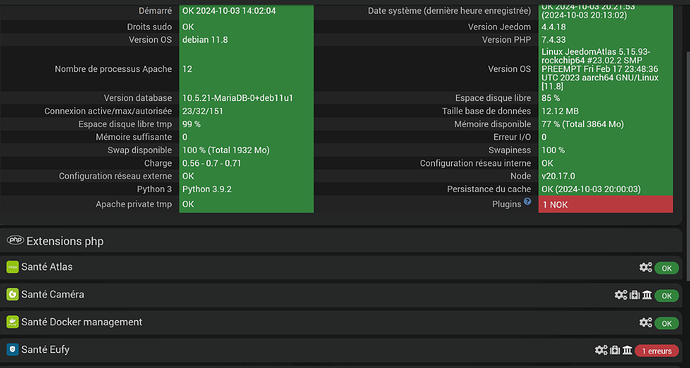Viewport: 690px width, 368px height.
Task: Click the medkit icon in Santé Caméra row
Action: click(x=635, y=295)
